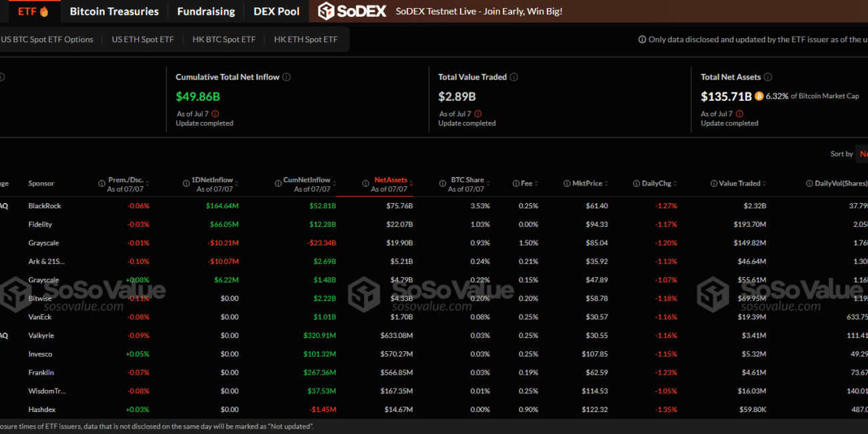Click Hashdex's 0.90% fee cell
868x434 pixels.
tap(528, 409)
